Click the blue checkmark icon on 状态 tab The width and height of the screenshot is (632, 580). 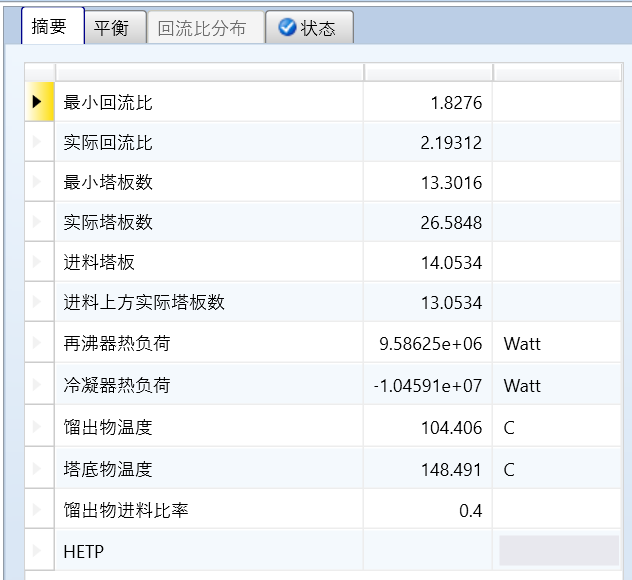pyautogui.click(x=287, y=28)
